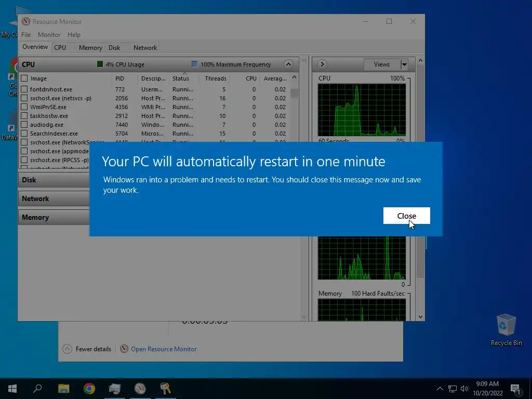Click the CPU process list scroll up arrow
Viewport: 532px width, 399px height.
click(x=294, y=78)
